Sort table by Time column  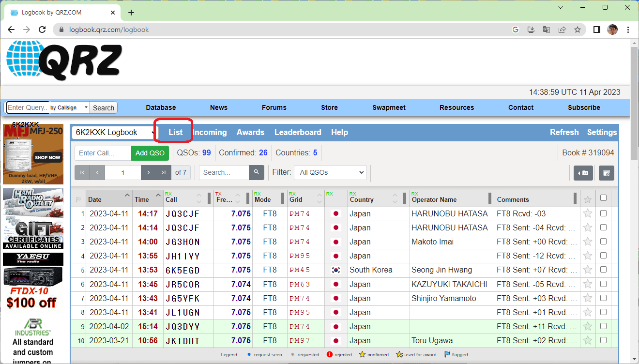[x=148, y=199]
